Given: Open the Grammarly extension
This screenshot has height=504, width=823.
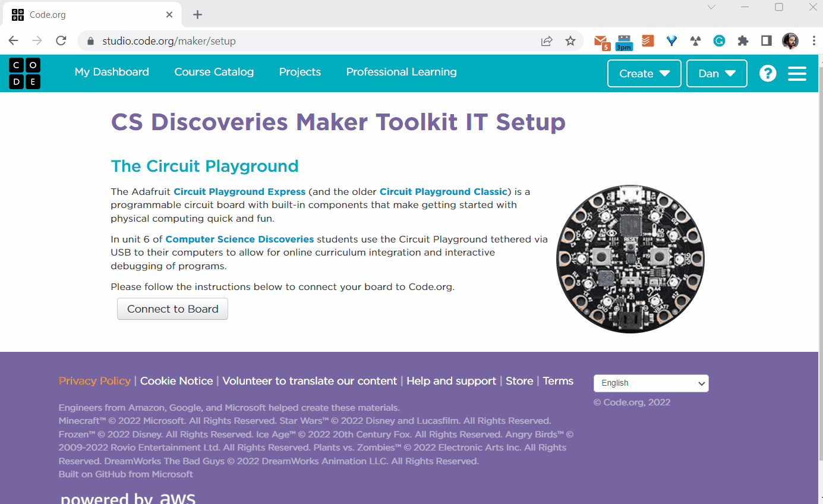Looking at the screenshot, I should (x=719, y=41).
